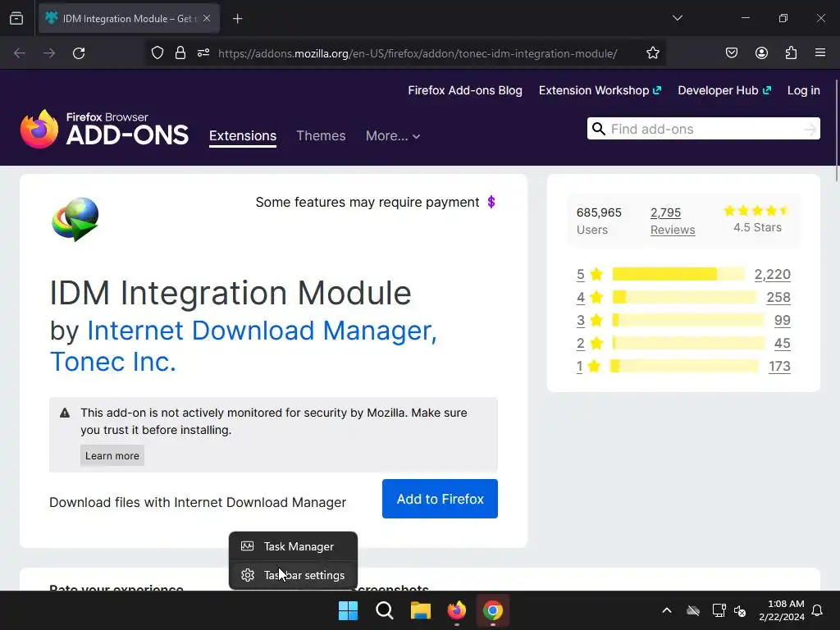
Task: Reload the current page
Action: (x=79, y=53)
